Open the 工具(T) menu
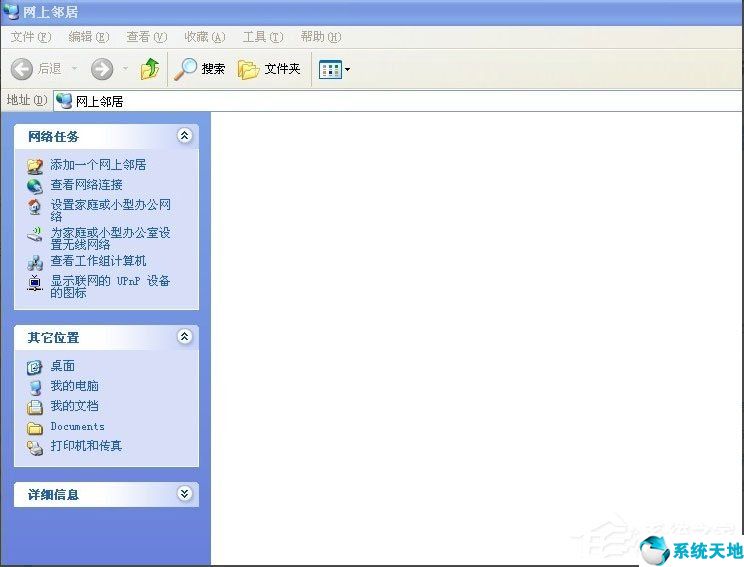 click(263, 37)
